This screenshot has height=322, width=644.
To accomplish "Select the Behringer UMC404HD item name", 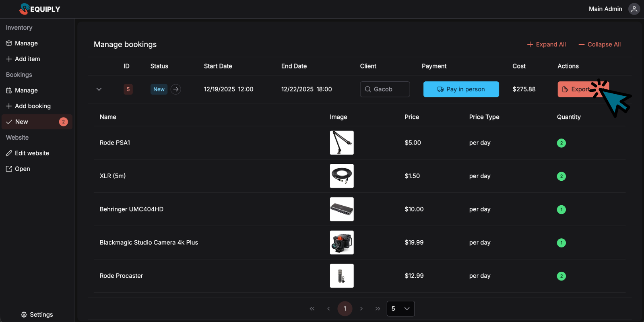I will tap(132, 209).
